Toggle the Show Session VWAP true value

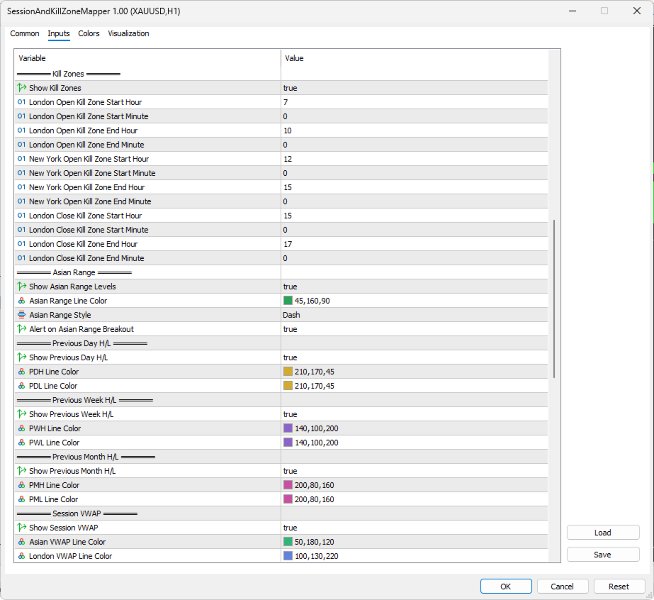point(414,527)
